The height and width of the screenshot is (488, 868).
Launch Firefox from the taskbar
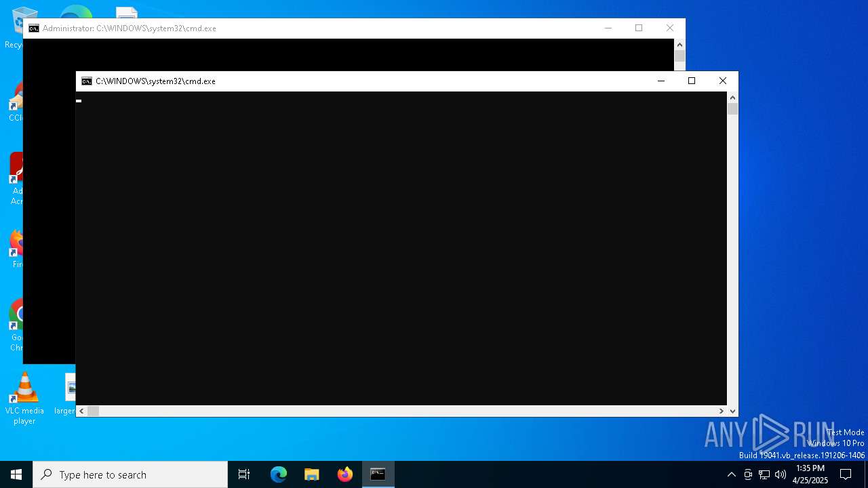click(x=345, y=474)
